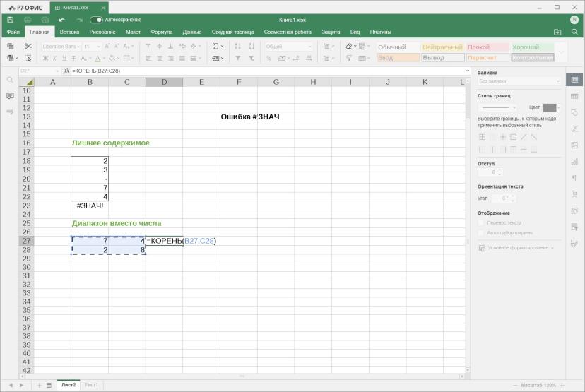This screenshot has width=585, height=392.
Task: Apply all borders in border selection grid
Action: pos(482,137)
